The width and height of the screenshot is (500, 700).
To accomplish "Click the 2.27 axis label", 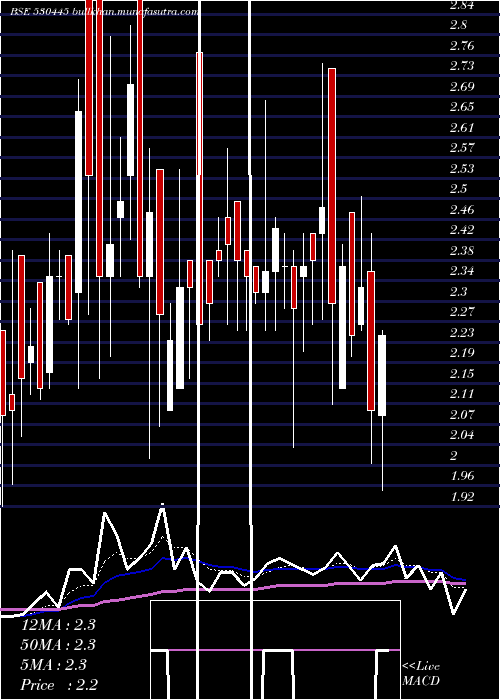I will click(462, 312).
